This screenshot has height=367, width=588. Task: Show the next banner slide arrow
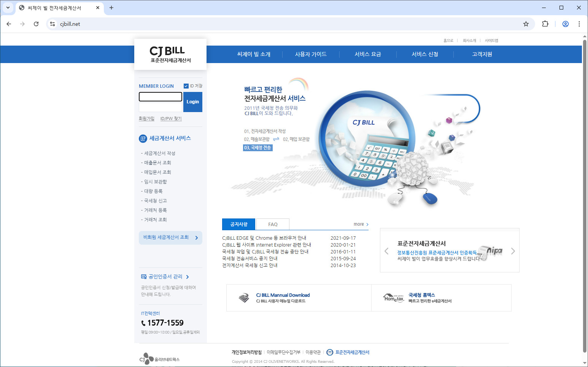pyautogui.click(x=513, y=251)
